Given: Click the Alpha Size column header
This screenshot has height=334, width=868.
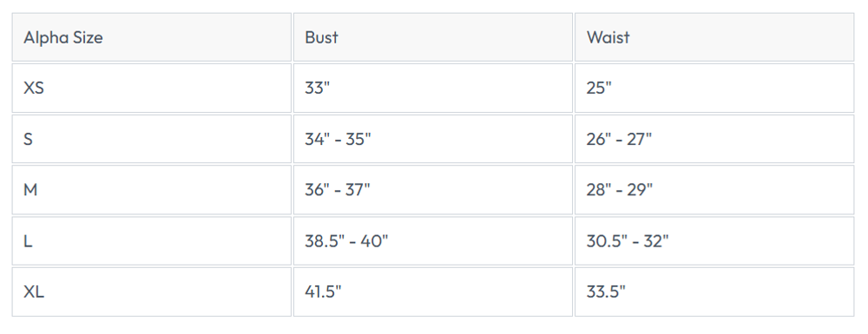Looking at the screenshot, I should point(152,37).
